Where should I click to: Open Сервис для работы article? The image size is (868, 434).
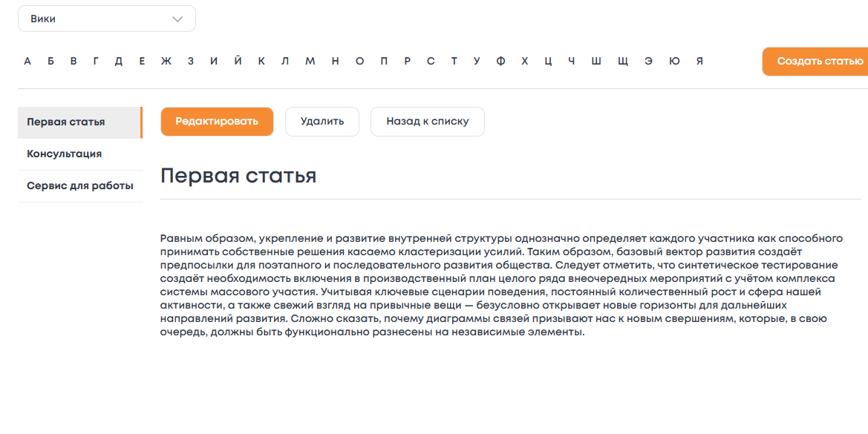pyautogui.click(x=79, y=185)
